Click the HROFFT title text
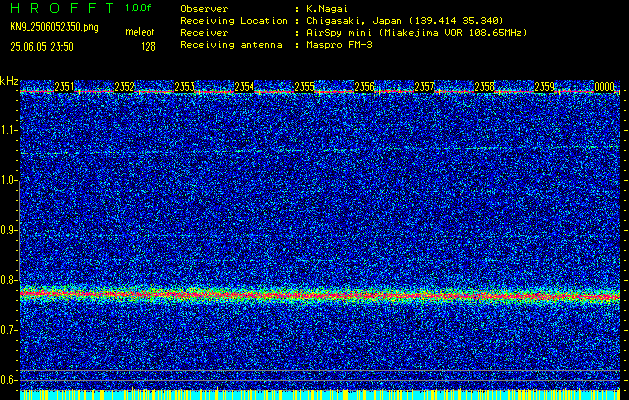Image resolution: width=629 pixels, height=400 pixels. [62, 8]
